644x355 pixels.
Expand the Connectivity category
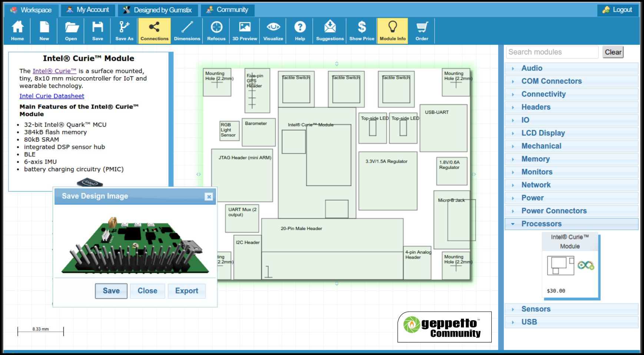pyautogui.click(x=571, y=94)
